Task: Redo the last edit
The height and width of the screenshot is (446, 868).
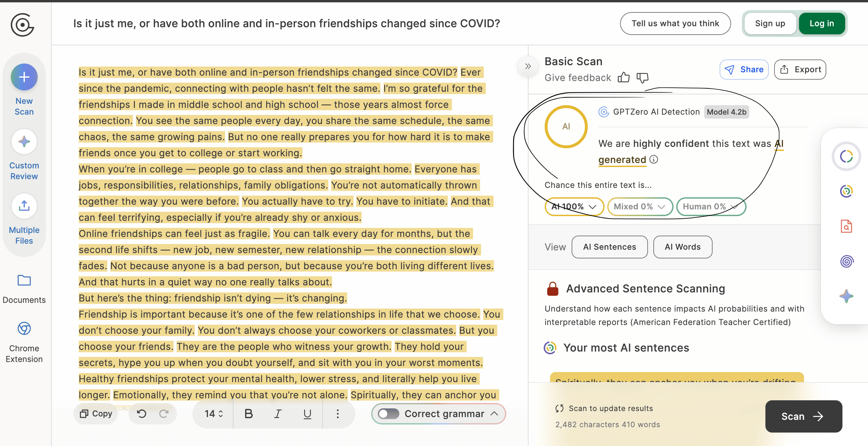Action: coord(164,413)
